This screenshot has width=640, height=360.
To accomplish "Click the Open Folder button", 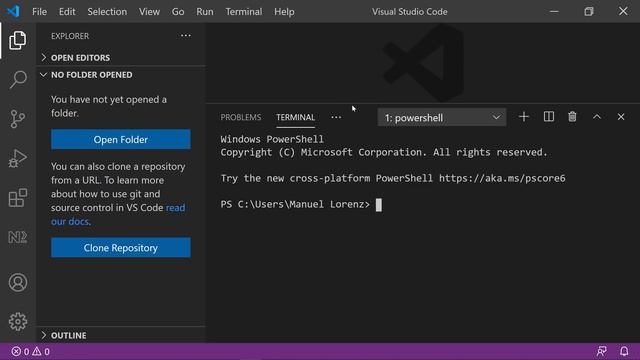I will 121,140.
